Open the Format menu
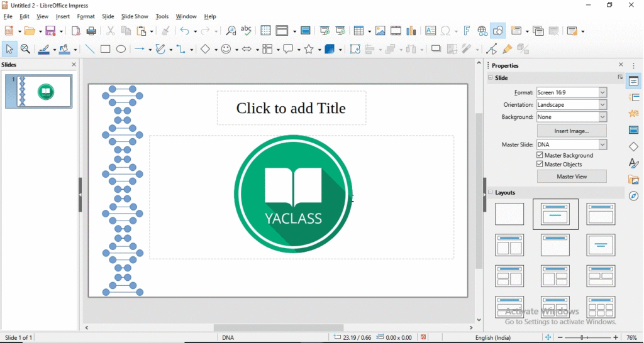This screenshot has height=343, width=644. click(x=86, y=16)
